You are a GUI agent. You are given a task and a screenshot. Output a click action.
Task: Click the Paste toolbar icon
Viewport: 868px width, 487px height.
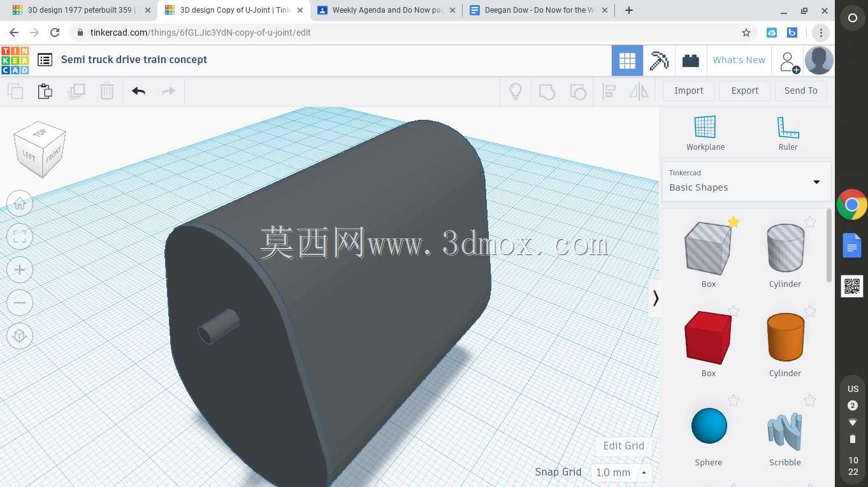pos(45,91)
